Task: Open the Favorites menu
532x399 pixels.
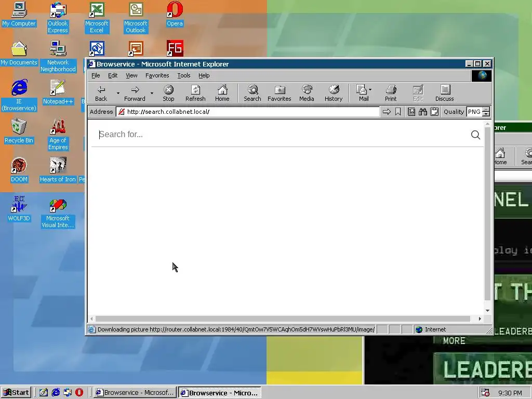Action: [157, 75]
